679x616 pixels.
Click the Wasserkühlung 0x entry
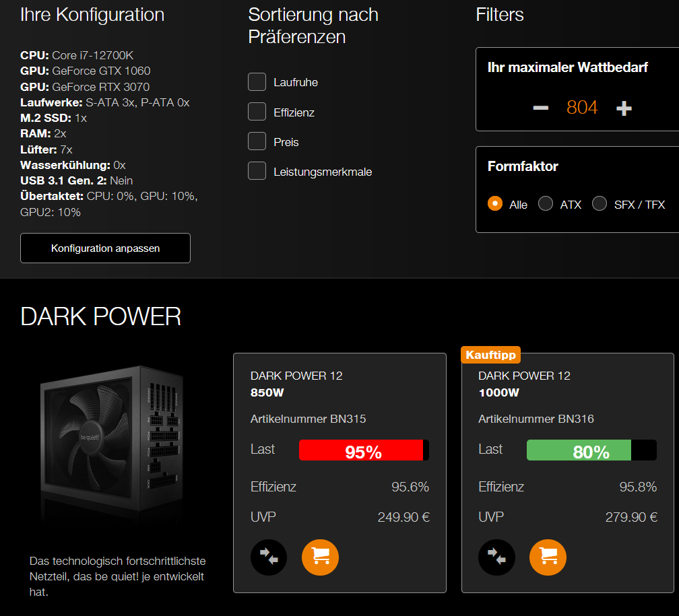73,166
